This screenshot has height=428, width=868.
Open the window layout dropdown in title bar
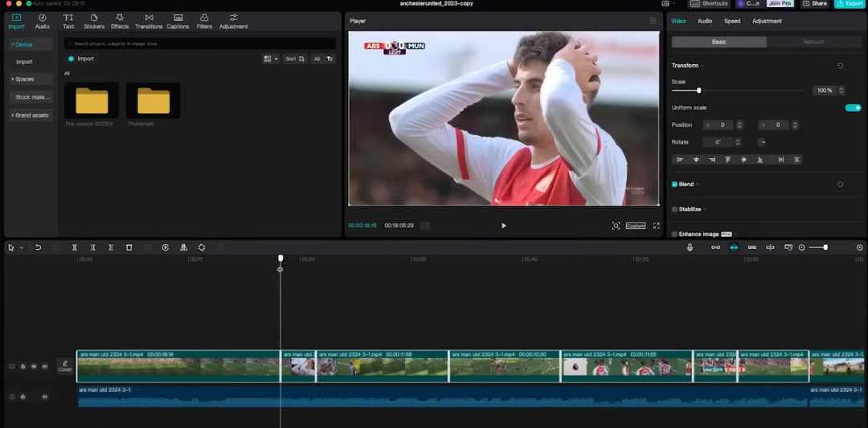tap(668, 4)
